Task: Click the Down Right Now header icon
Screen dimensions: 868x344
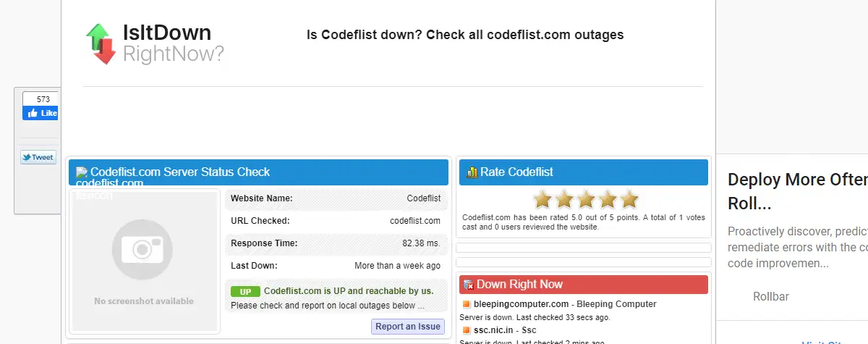Action: point(469,285)
